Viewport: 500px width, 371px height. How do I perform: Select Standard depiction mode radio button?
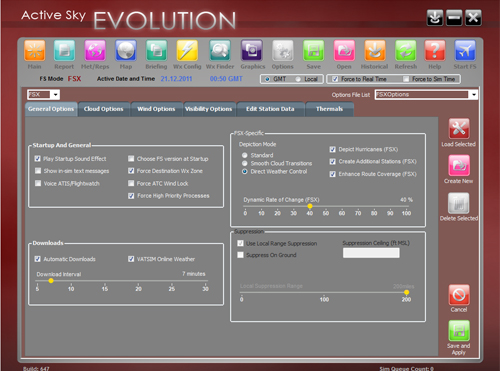[x=245, y=155]
